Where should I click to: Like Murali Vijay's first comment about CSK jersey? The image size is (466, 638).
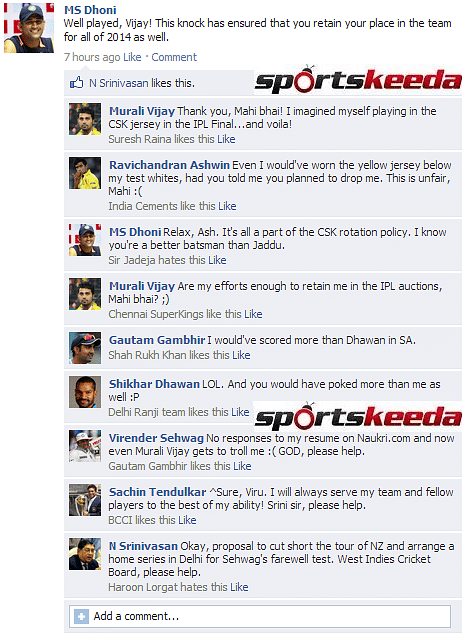point(226,139)
